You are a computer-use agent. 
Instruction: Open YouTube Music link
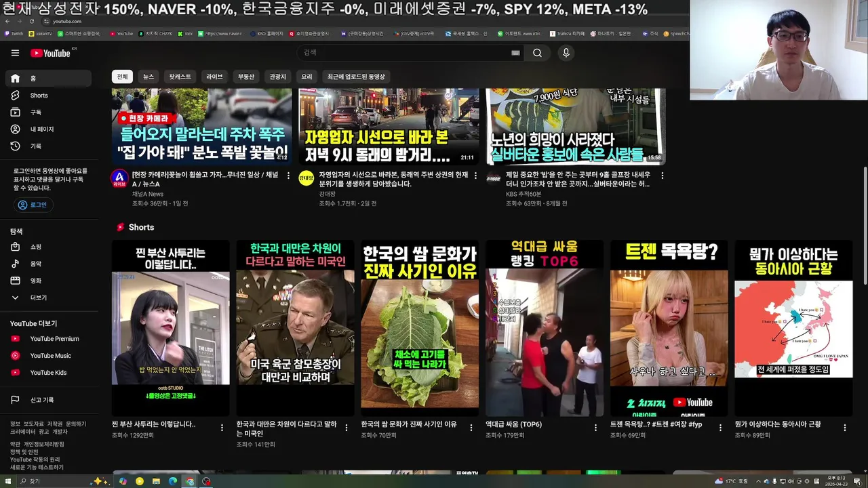click(x=49, y=356)
